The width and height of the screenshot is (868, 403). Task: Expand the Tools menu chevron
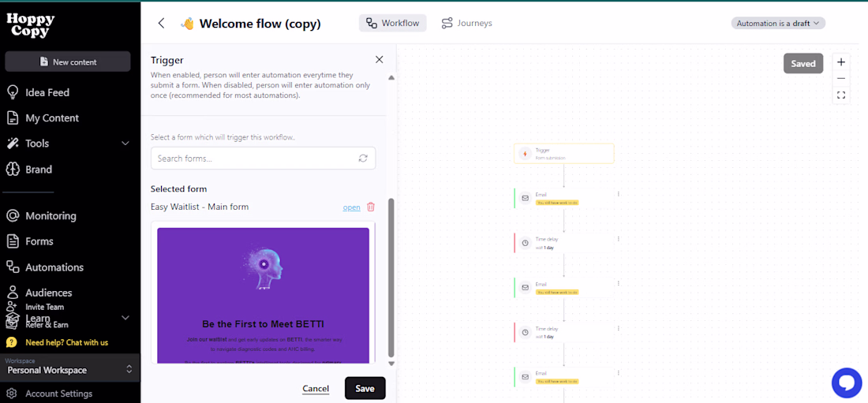click(x=125, y=144)
